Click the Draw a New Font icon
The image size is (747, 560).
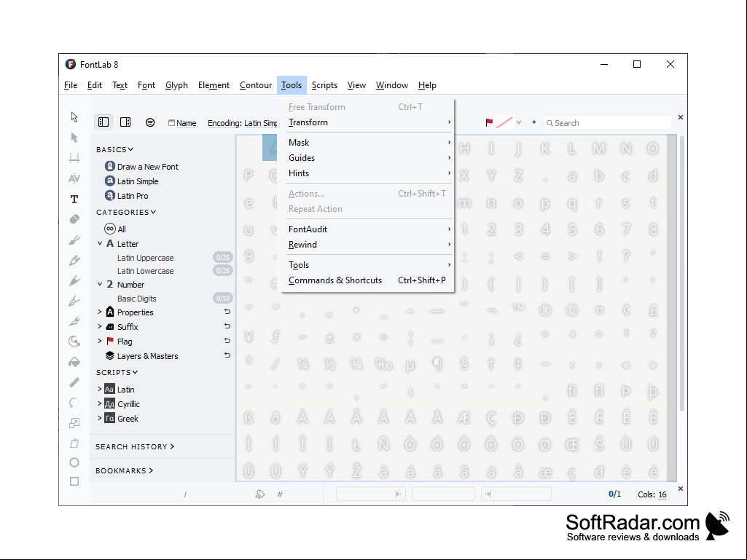tap(110, 166)
